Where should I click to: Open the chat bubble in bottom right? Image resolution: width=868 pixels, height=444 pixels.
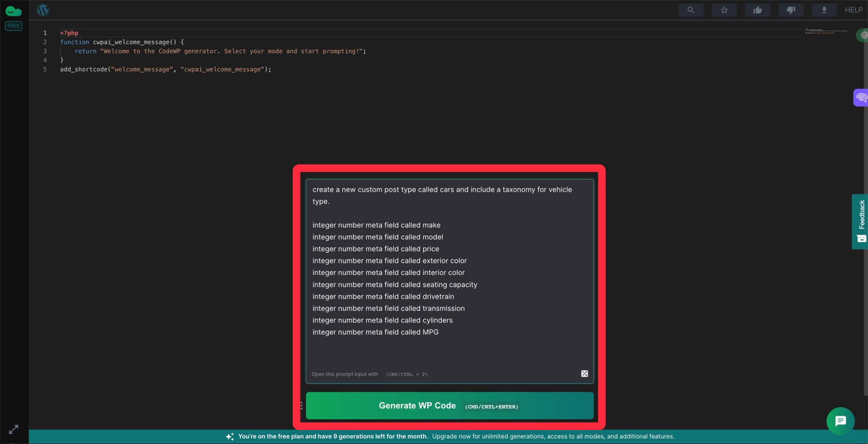point(840,421)
